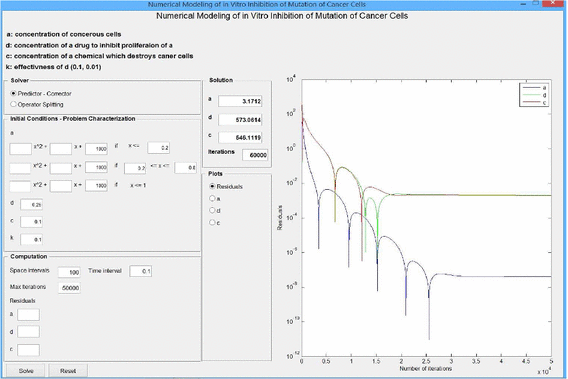The width and height of the screenshot is (568, 379).
Task: Select the Operator Splitting solver option
Action: tap(37, 104)
